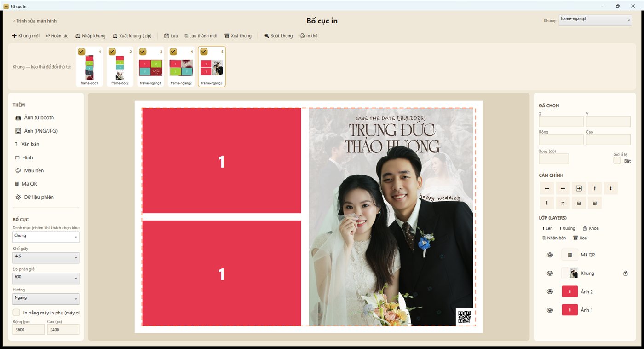Insert session data via Dữ liệu phiên

pos(34,197)
